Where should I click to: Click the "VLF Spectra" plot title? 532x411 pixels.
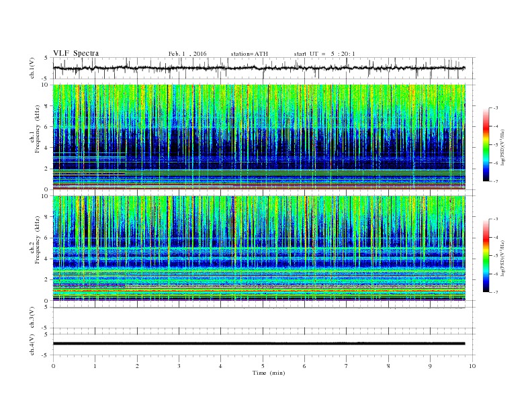pos(76,53)
